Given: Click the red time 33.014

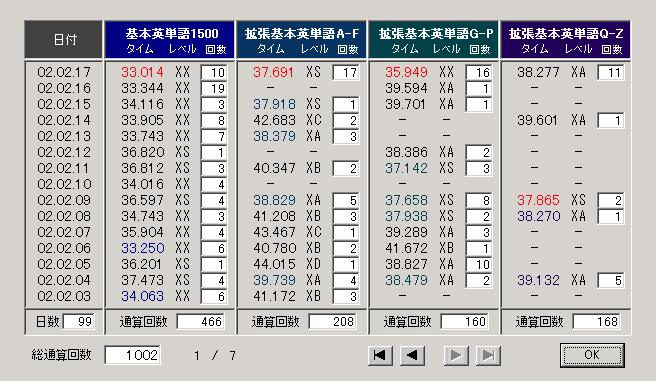Looking at the screenshot, I should (142, 72).
